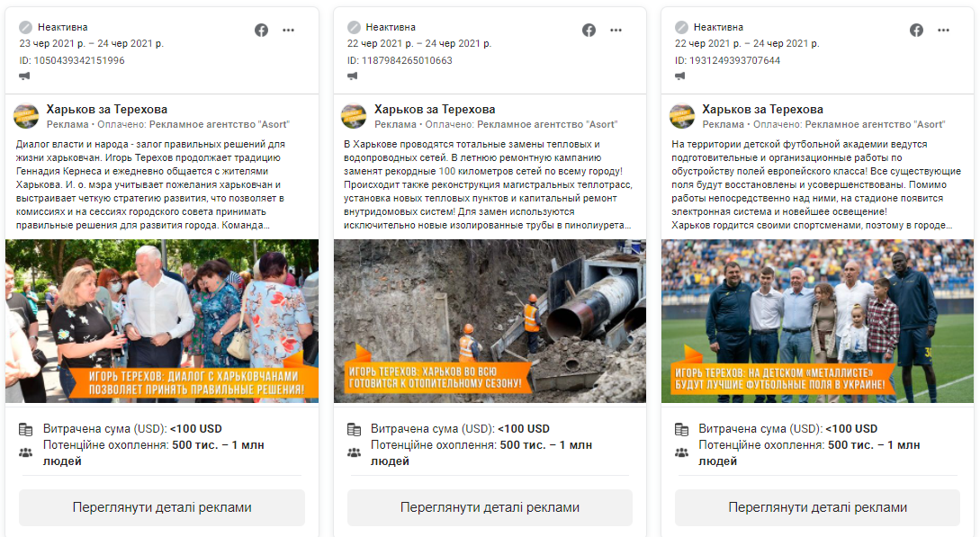The image size is (980, 537).
Task: Open ad details for the football academy ad
Action: 817,507
